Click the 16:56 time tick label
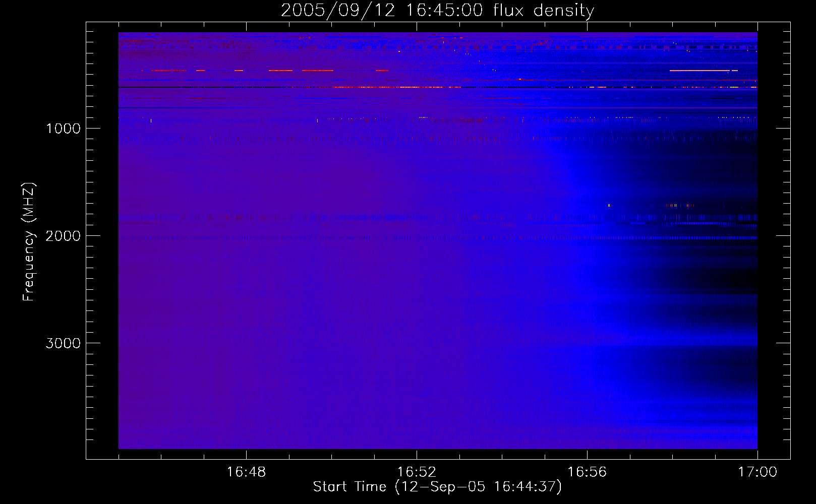Screen dimensions: 816x504 pyautogui.click(x=587, y=472)
